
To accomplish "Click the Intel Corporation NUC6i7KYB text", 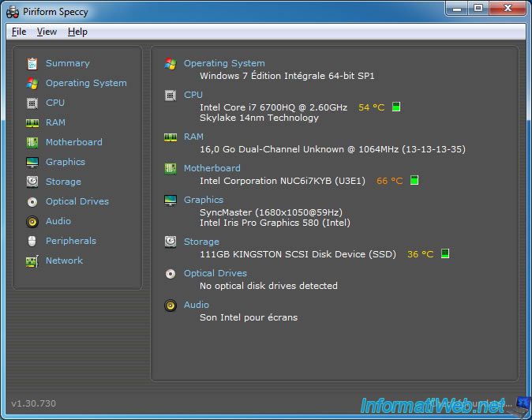I will pos(283,181).
